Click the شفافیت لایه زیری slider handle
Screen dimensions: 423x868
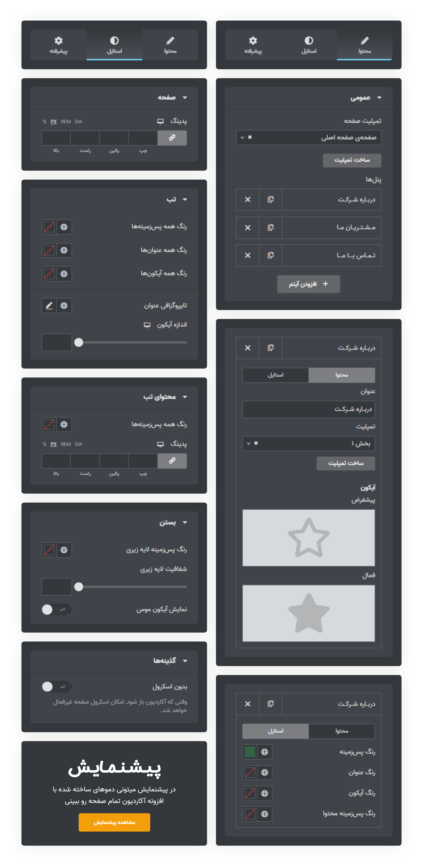pos(79,587)
